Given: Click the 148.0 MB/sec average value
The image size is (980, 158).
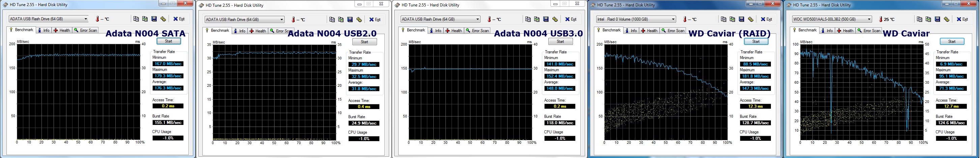Looking at the screenshot, I should (560, 88).
